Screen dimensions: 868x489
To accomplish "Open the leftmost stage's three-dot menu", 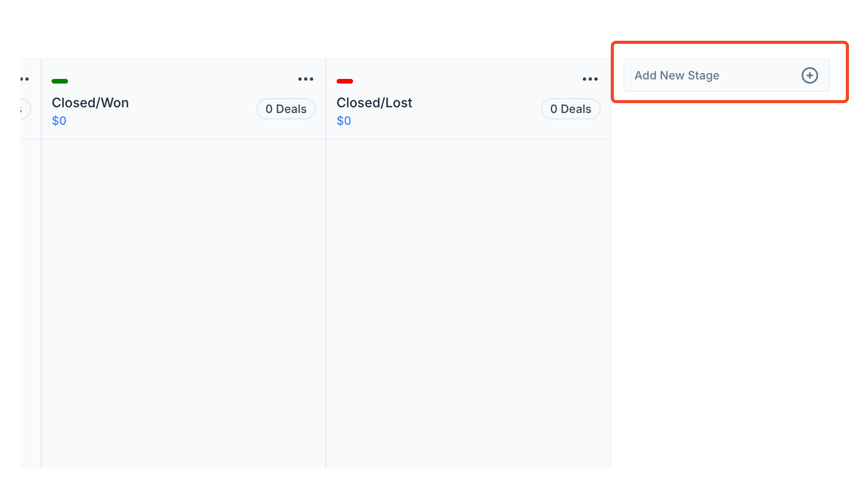I will pyautogui.click(x=24, y=78).
